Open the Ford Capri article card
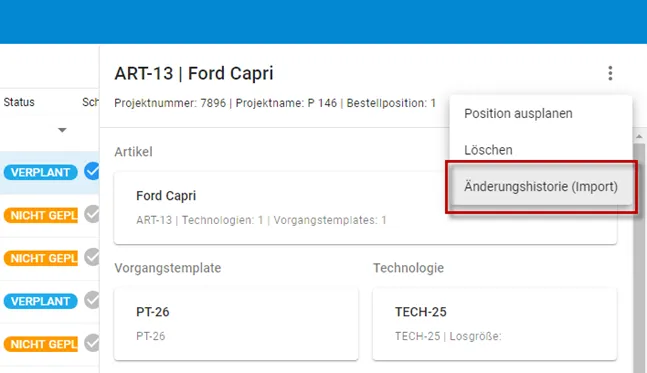647x373 pixels. coord(365,208)
